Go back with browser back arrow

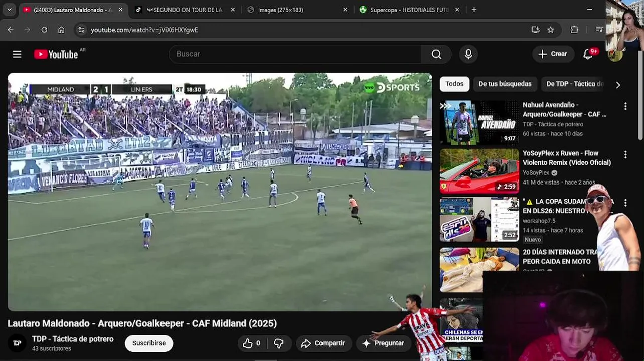click(11, 30)
